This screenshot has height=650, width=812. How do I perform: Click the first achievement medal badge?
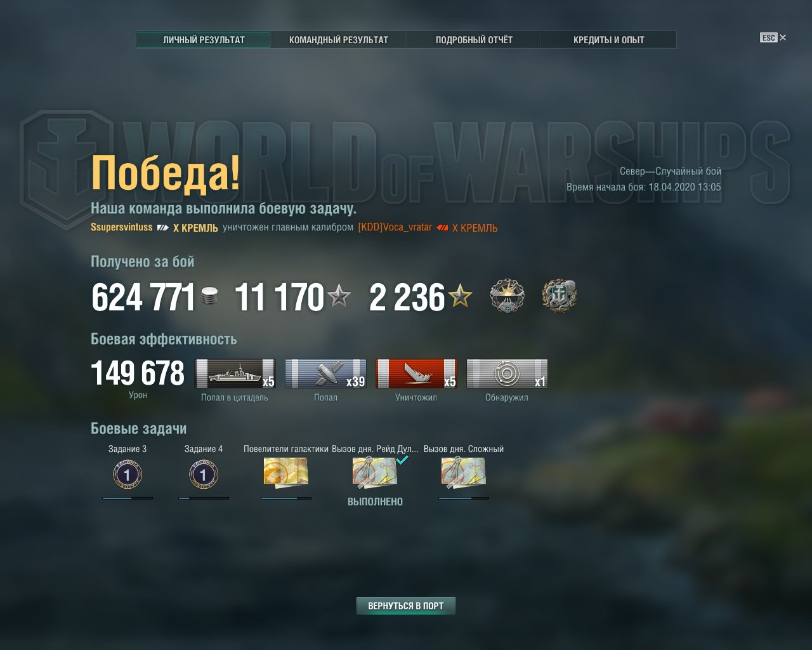[507, 296]
